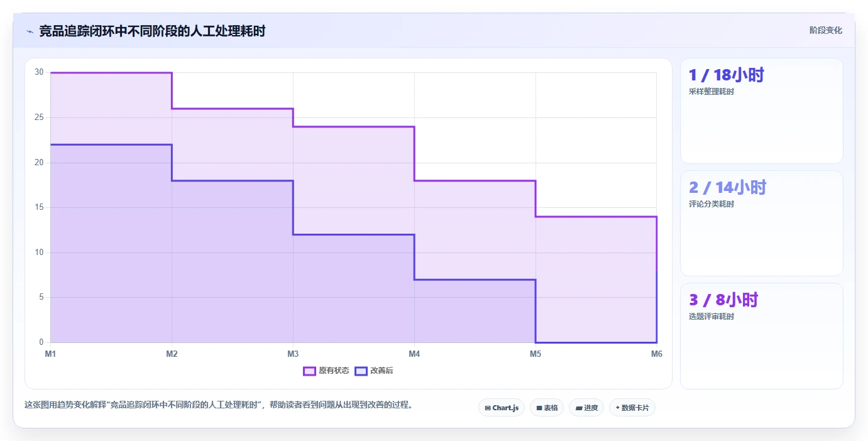Click the M6 x-axis label
This screenshot has width=868, height=441.
(657, 354)
